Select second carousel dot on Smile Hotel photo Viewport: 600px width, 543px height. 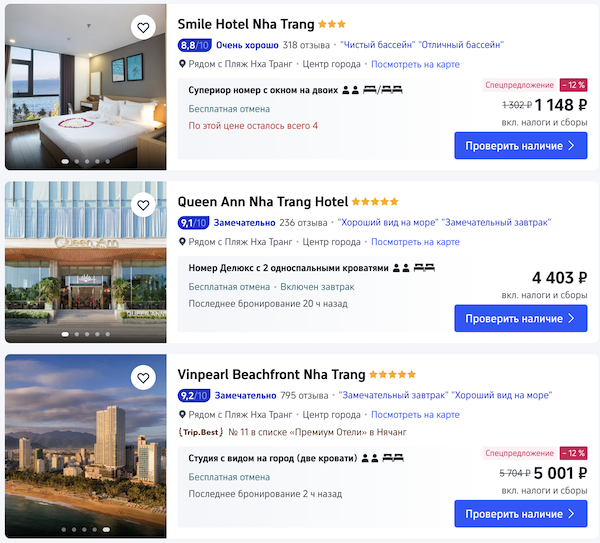tap(77, 161)
